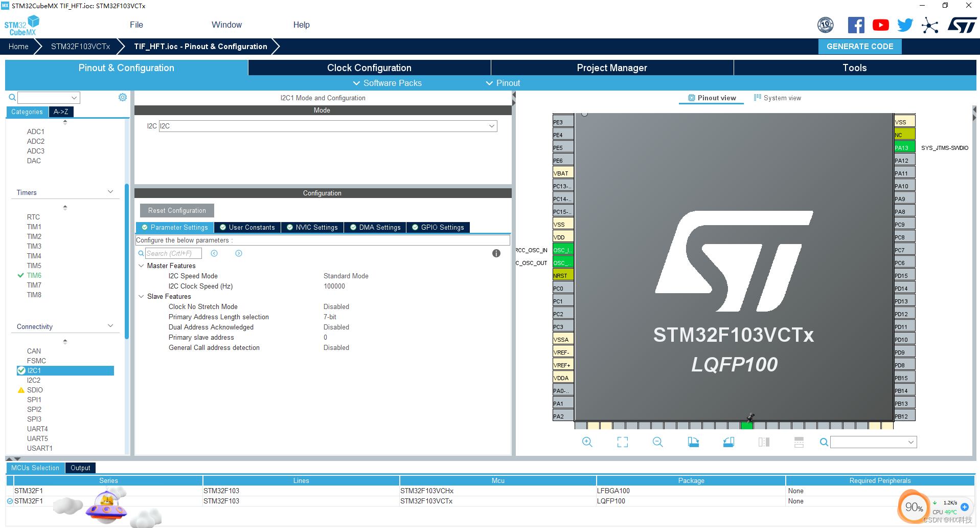The width and height of the screenshot is (980, 528).
Task: Open the ST community network icon
Action: 930,25
